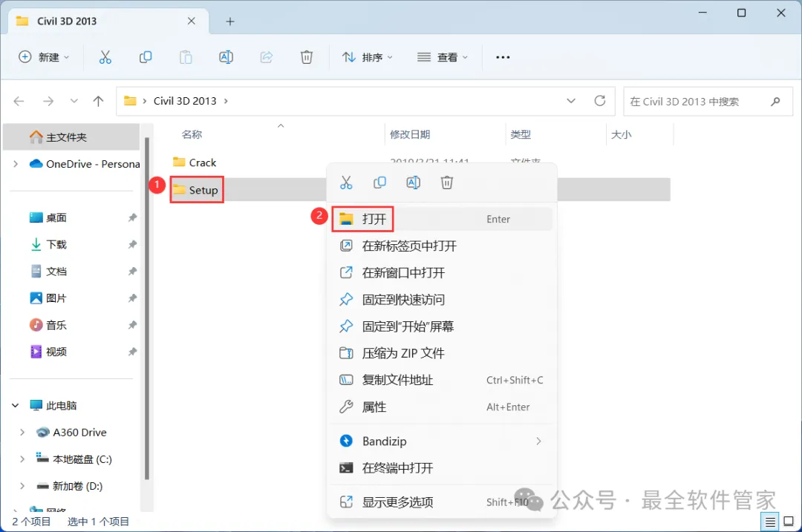Collapse the 此电脑 tree node

click(x=16, y=405)
